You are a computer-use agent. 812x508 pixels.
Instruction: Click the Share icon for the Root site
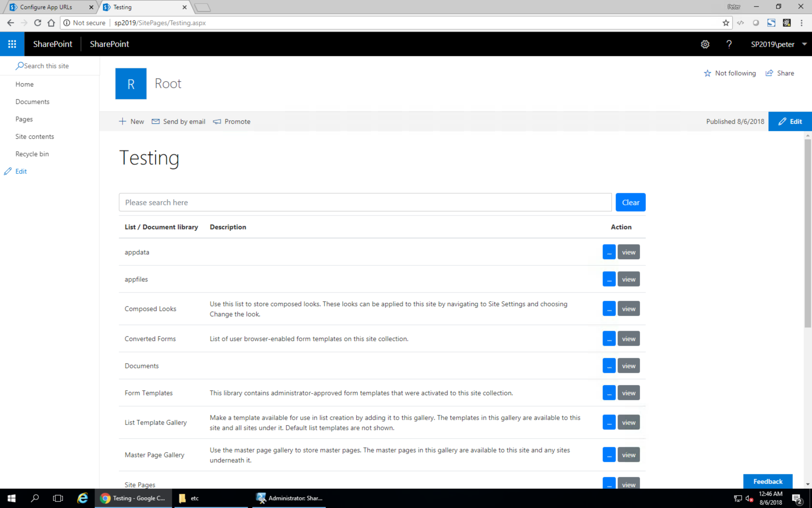769,73
